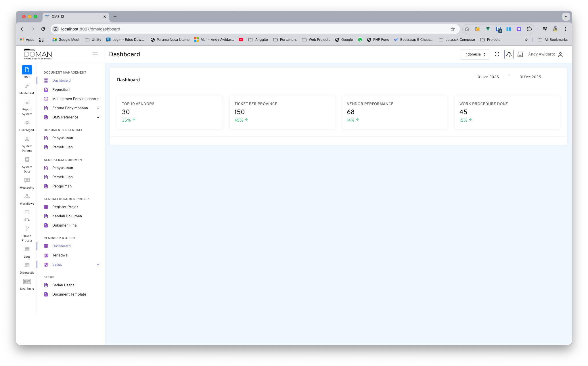Image resolution: width=588 pixels, height=366 pixels.
Task: Open the inbox icon near the username
Action: tap(520, 54)
